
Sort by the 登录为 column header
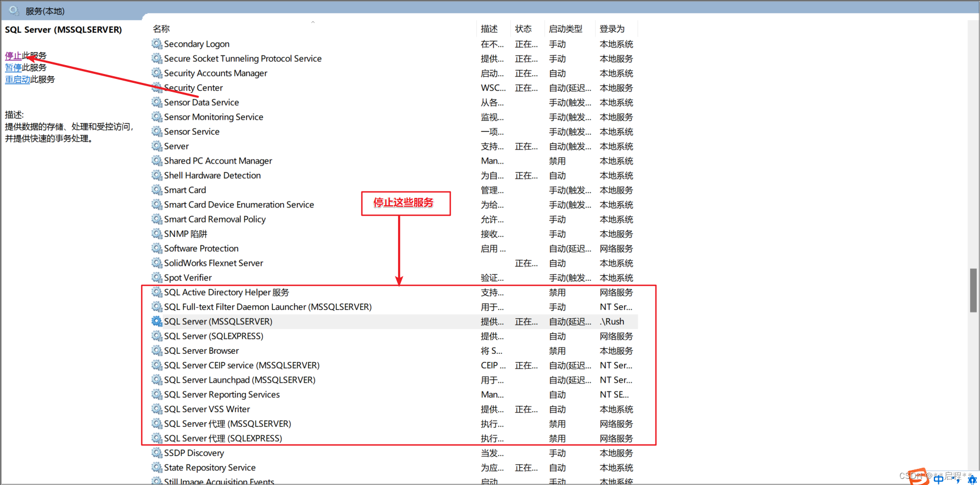click(612, 28)
